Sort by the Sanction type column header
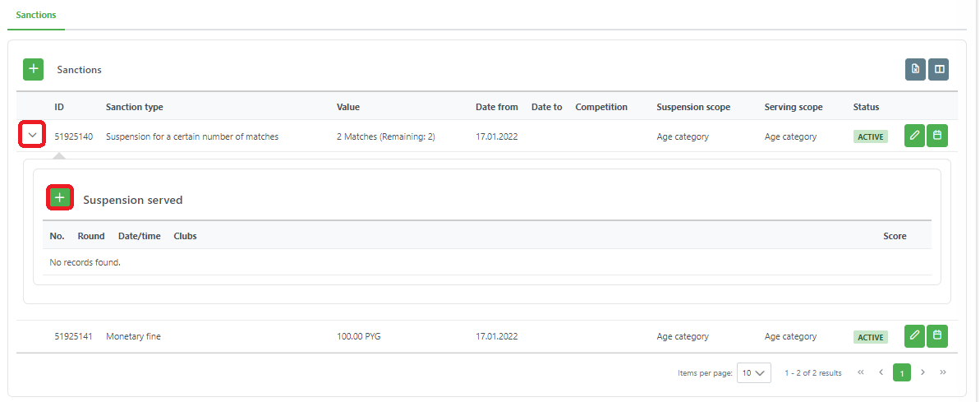Image resolution: width=980 pixels, height=402 pixels. pos(134,107)
